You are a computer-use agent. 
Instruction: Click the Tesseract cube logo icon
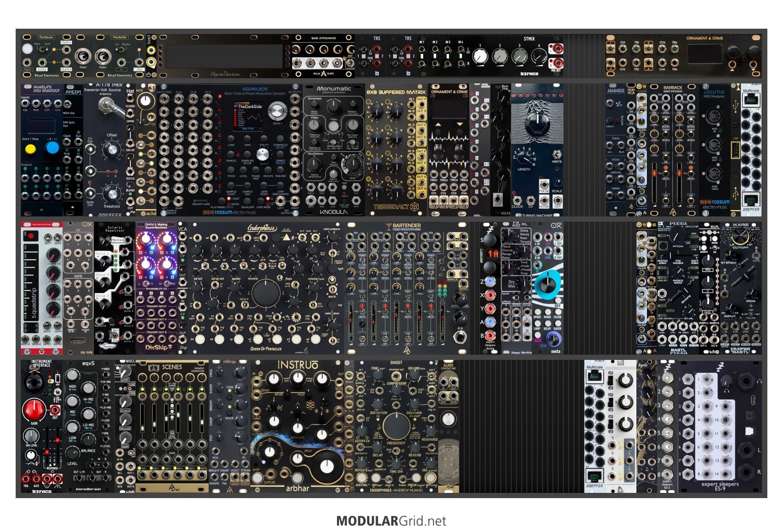[x=414, y=207]
